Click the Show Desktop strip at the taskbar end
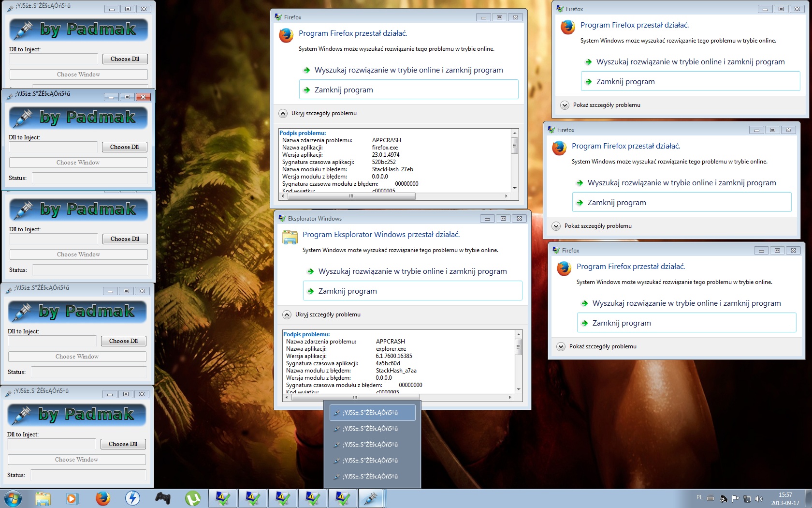The height and width of the screenshot is (508, 812). click(x=808, y=498)
